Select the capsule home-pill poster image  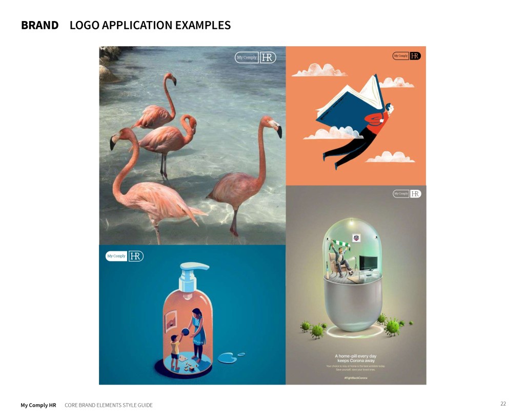(356, 285)
